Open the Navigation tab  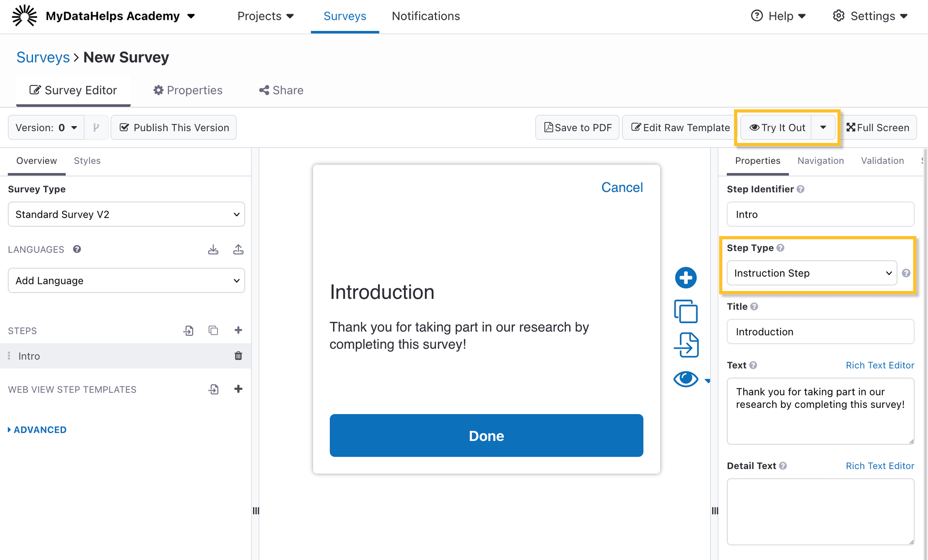820,161
